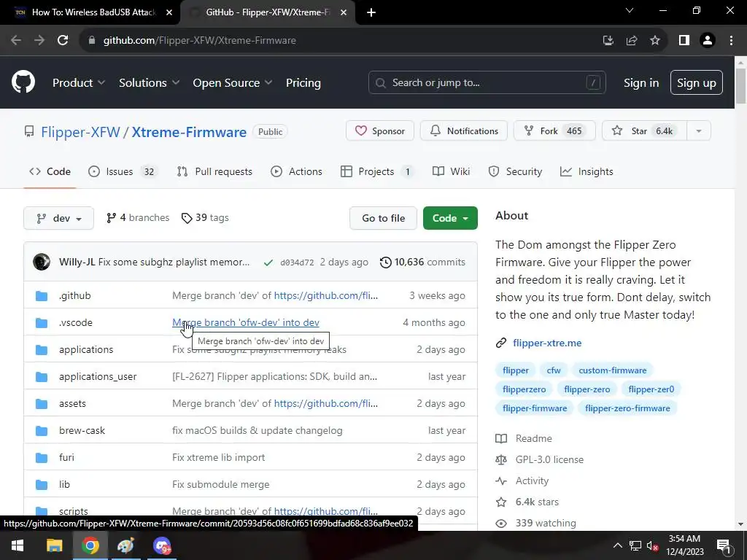747x560 pixels.
Task: Click the muted volume tray icon
Action: point(652,545)
